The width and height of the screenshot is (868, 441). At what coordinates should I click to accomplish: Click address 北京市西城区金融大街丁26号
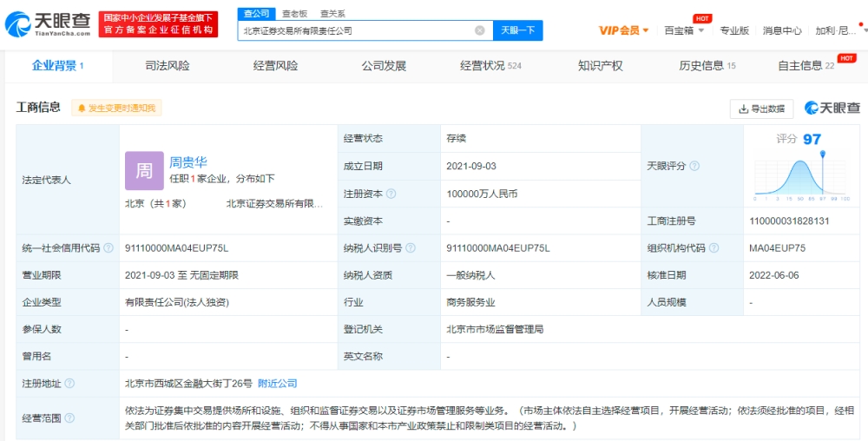pos(188,384)
